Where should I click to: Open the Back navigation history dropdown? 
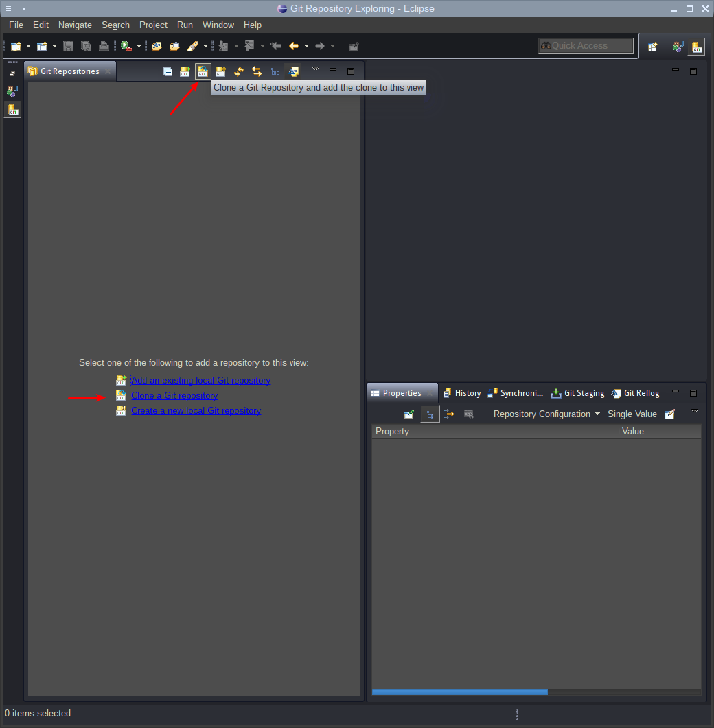pos(306,46)
